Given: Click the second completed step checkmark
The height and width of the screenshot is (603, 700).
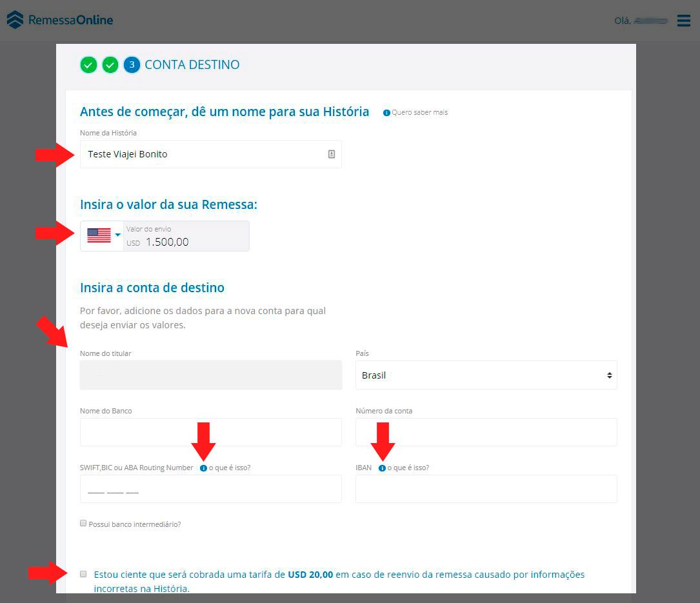Looking at the screenshot, I should pyautogui.click(x=110, y=64).
